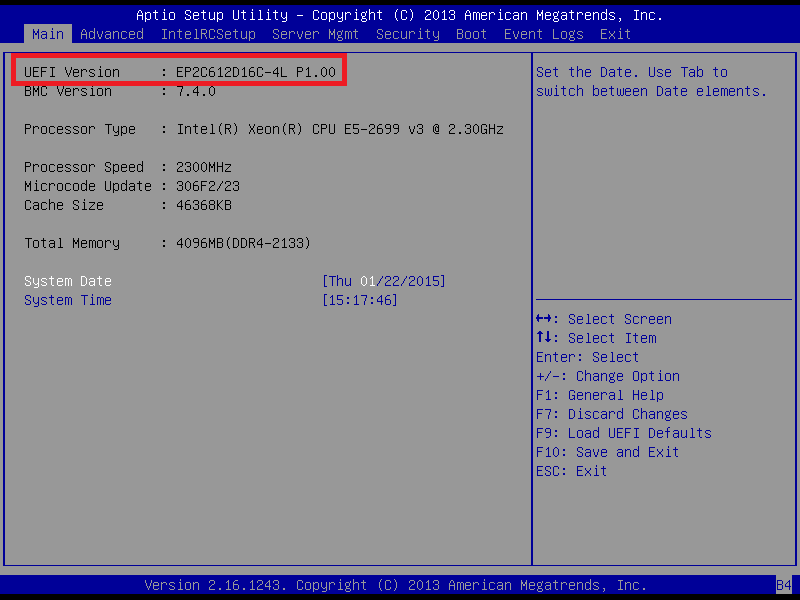Select the Main tab
The image size is (800, 600).
pos(48,34)
